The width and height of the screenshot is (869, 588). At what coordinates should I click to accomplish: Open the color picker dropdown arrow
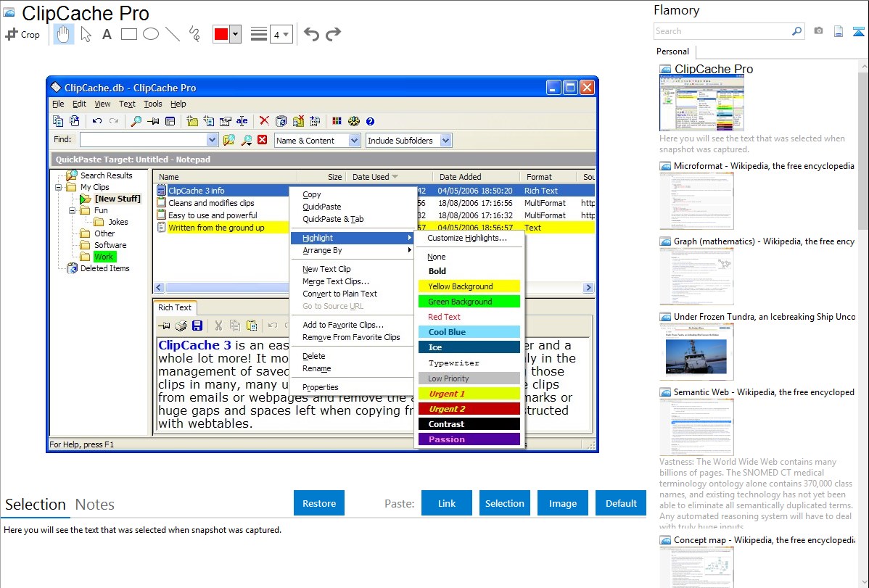click(236, 34)
